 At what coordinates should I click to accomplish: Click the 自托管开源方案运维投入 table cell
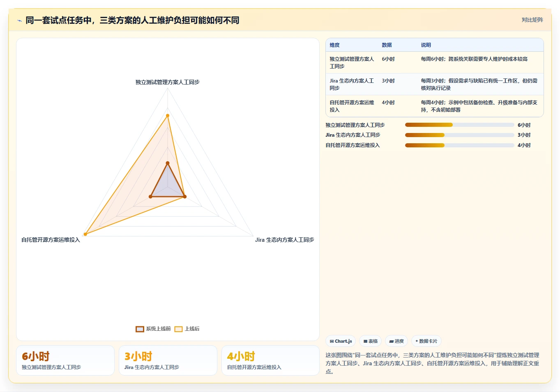tap(352, 106)
